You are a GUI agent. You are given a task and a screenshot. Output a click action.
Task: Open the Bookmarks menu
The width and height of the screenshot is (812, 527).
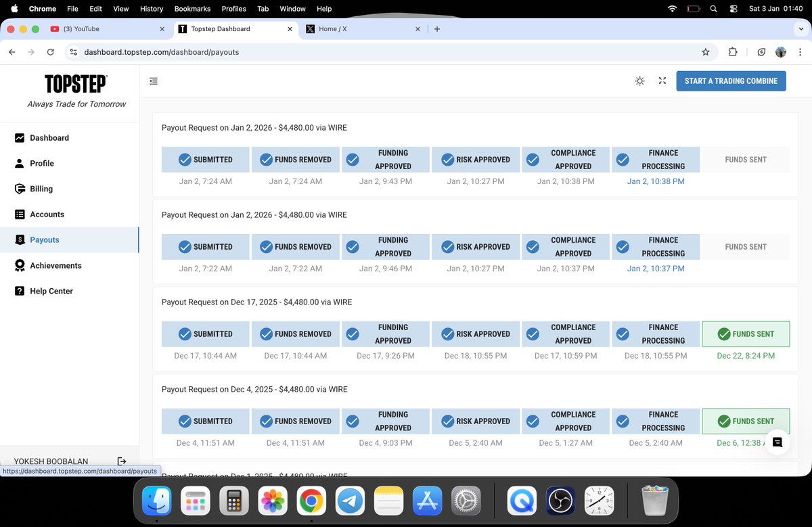click(x=192, y=9)
